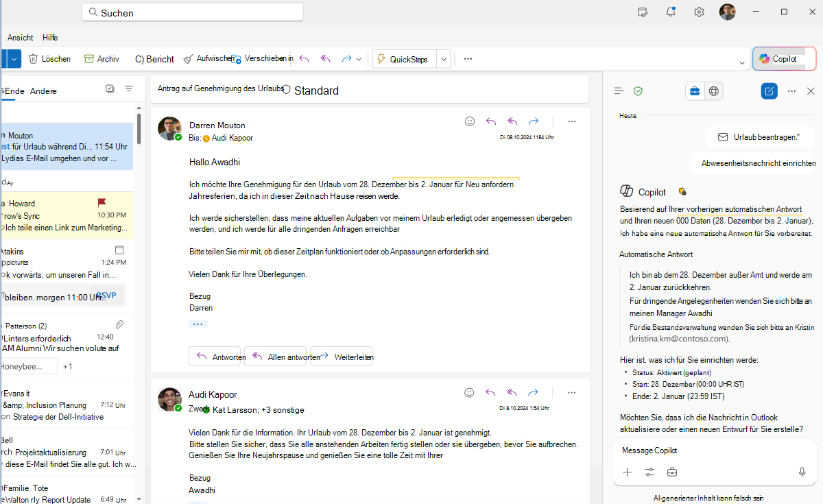Open Copilot chat history lines icon
The width and height of the screenshot is (823, 504).
(x=619, y=91)
